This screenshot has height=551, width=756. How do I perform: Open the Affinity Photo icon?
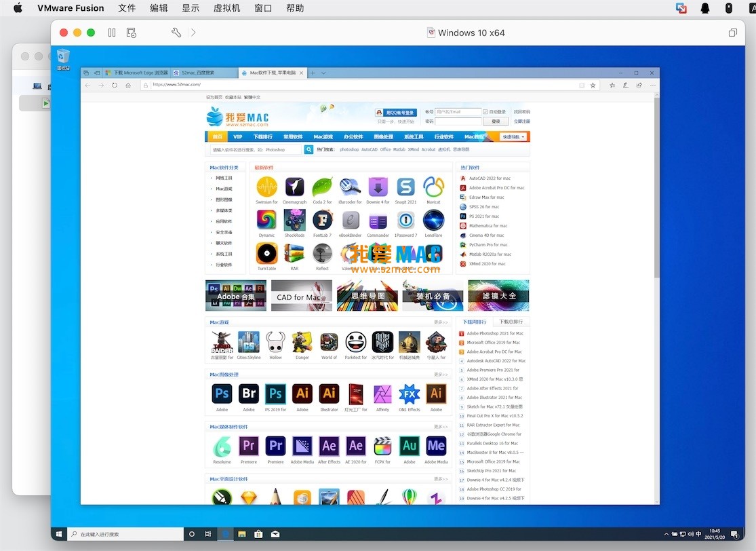[x=382, y=394]
